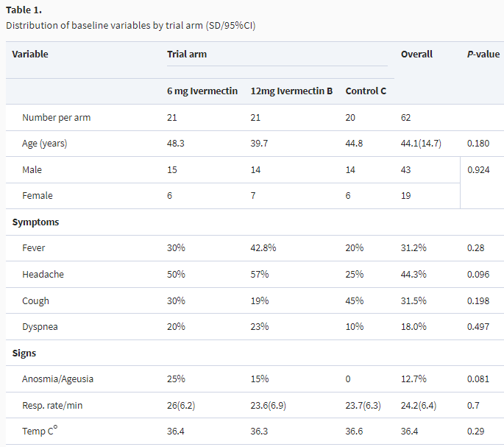Click the Resp. rate value '23.7(6.3)'

[363, 406]
